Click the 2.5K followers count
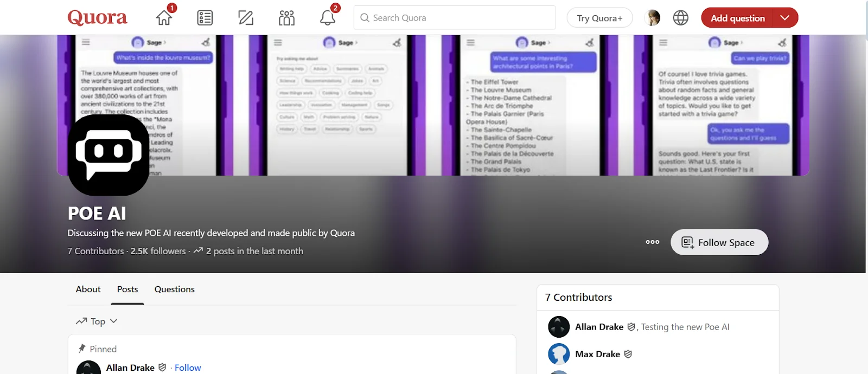 click(x=158, y=251)
